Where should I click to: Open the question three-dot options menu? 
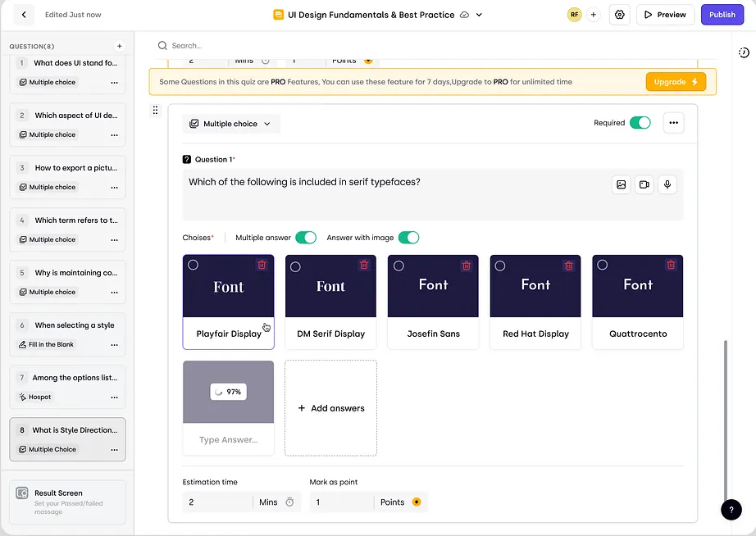(x=673, y=123)
